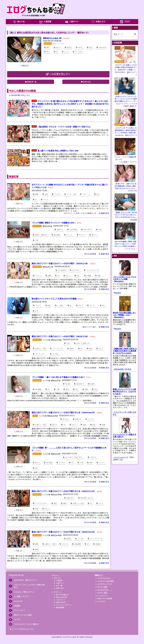Click the 登録記事一覧 button
The image size is (144, 644).
coord(31,82)
